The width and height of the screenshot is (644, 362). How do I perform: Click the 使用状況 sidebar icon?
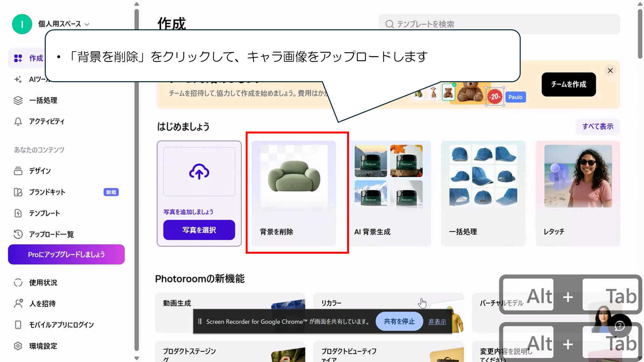point(18,283)
